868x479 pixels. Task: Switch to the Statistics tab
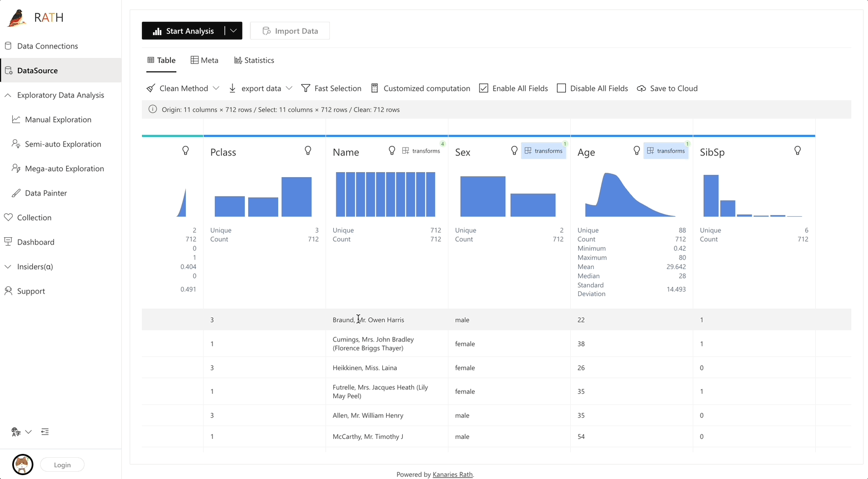[x=254, y=60]
